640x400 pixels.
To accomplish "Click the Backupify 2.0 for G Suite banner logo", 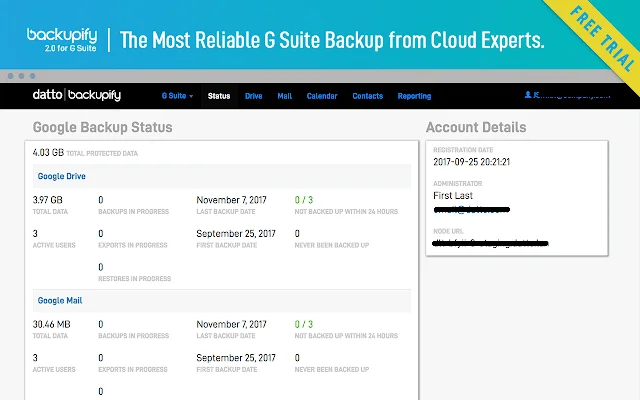I will point(62,40).
